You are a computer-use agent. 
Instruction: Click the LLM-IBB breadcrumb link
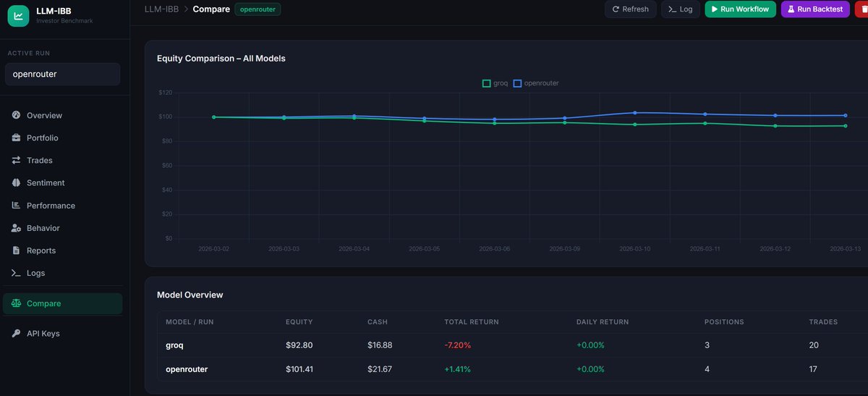click(161, 9)
